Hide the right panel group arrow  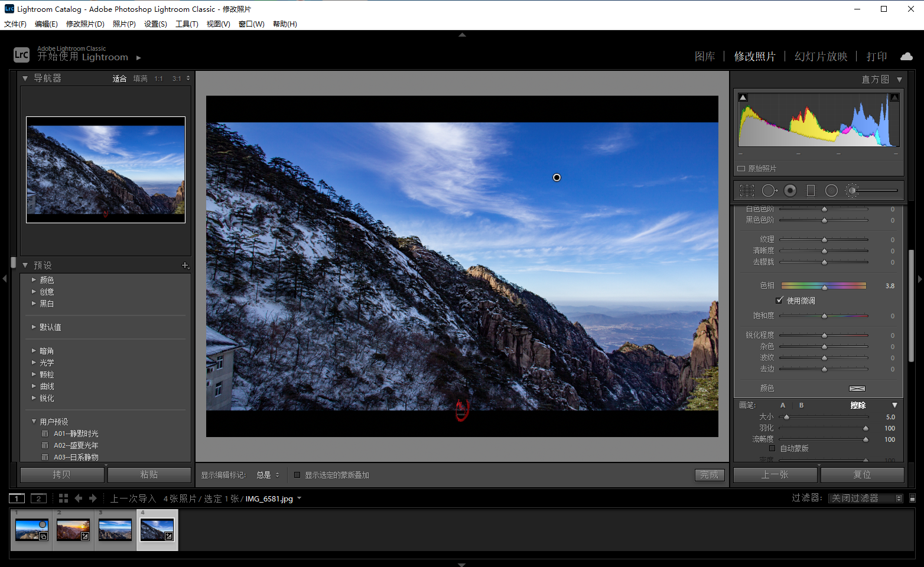pos(920,278)
